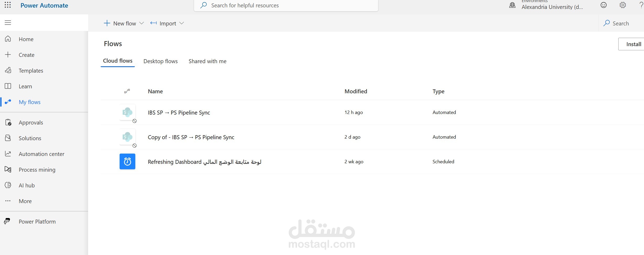Open Create in the navigation
644x255 pixels.
26,55
